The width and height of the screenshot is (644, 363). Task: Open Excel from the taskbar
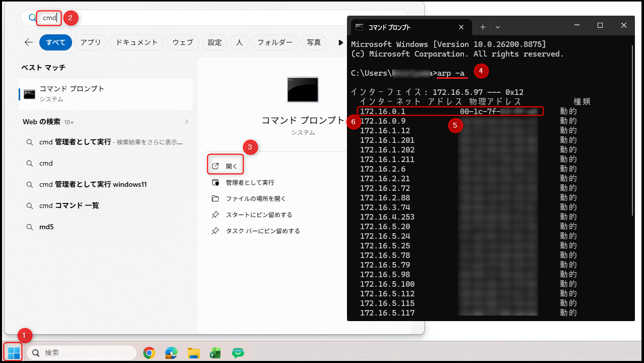tap(216, 352)
